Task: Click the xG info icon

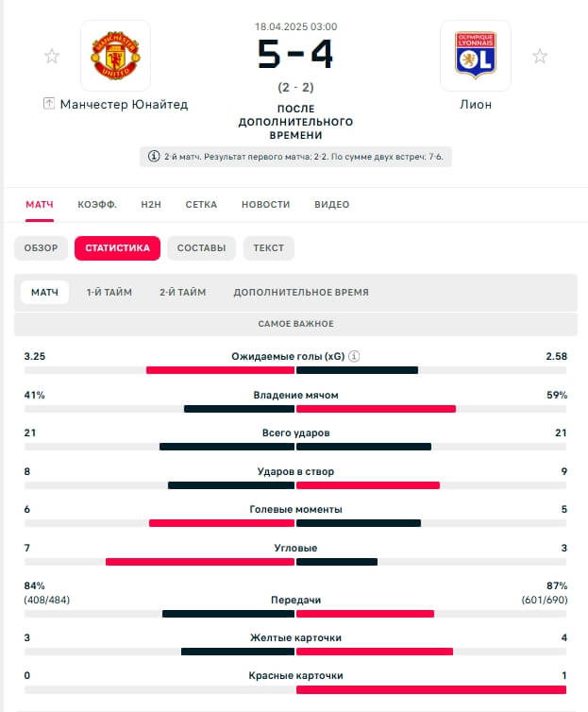Action: click(x=354, y=356)
